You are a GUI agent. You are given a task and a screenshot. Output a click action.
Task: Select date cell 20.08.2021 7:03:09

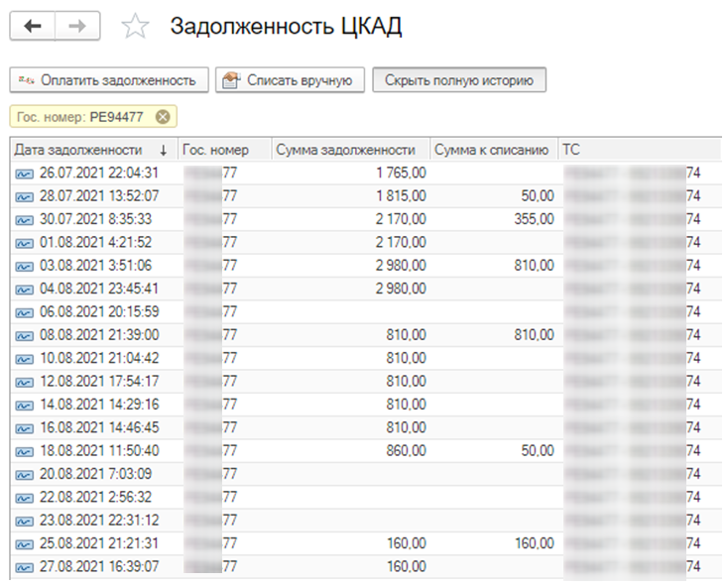pyautogui.click(x=95, y=474)
